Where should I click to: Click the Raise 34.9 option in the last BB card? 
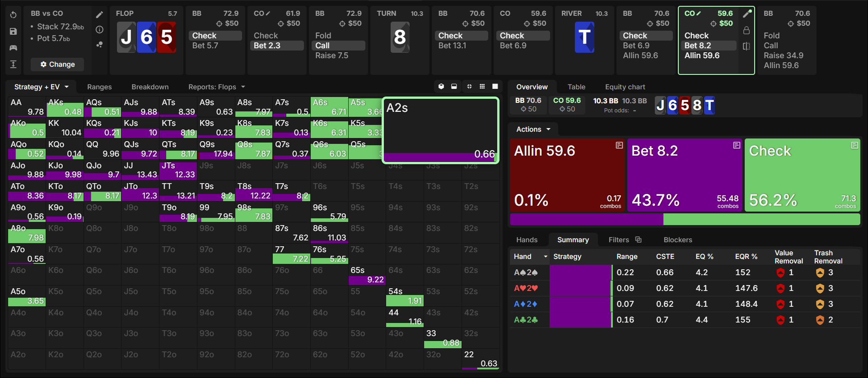(x=784, y=55)
